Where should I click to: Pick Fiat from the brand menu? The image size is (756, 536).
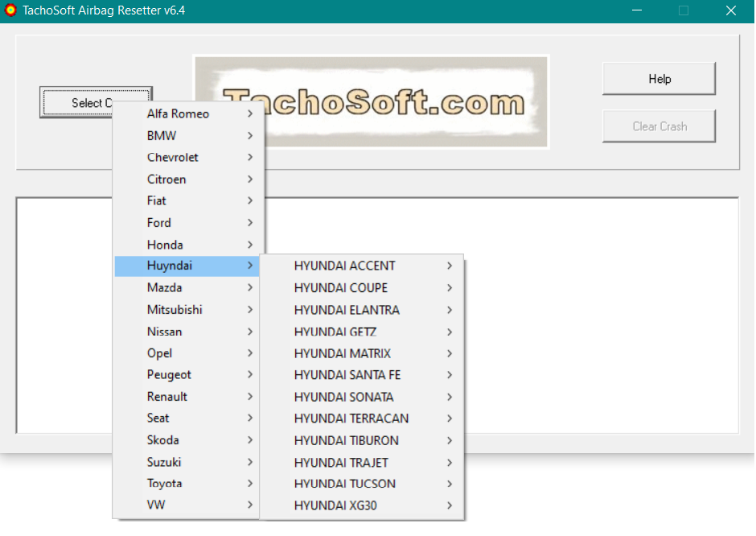(x=188, y=200)
